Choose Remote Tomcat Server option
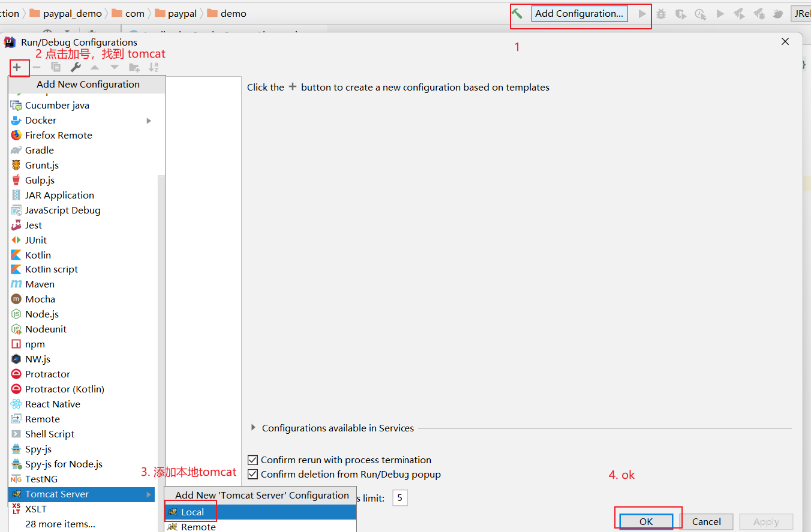Viewport: 811px width, 532px height. 197,526
